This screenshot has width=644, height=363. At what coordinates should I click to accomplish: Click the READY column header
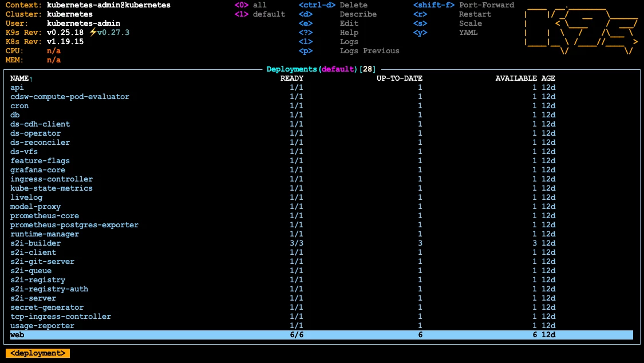[x=291, y=78]
